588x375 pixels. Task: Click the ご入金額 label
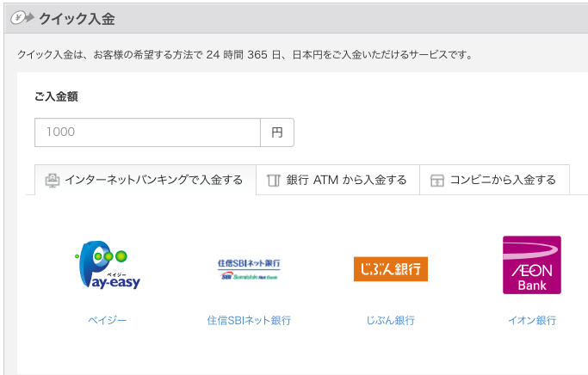pos(56,96)
